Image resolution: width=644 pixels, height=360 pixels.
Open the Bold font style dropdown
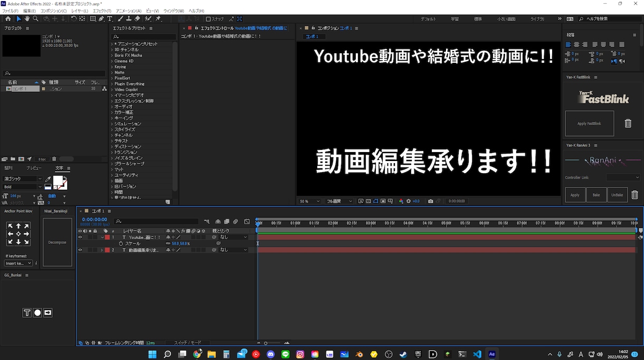(22, 187)
